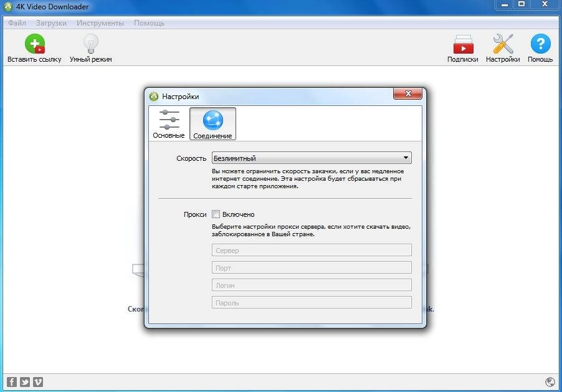Open Subscriptions (Подписки) toolbar icon
Screen dimensions: 562x392
(x=463, y=44)
